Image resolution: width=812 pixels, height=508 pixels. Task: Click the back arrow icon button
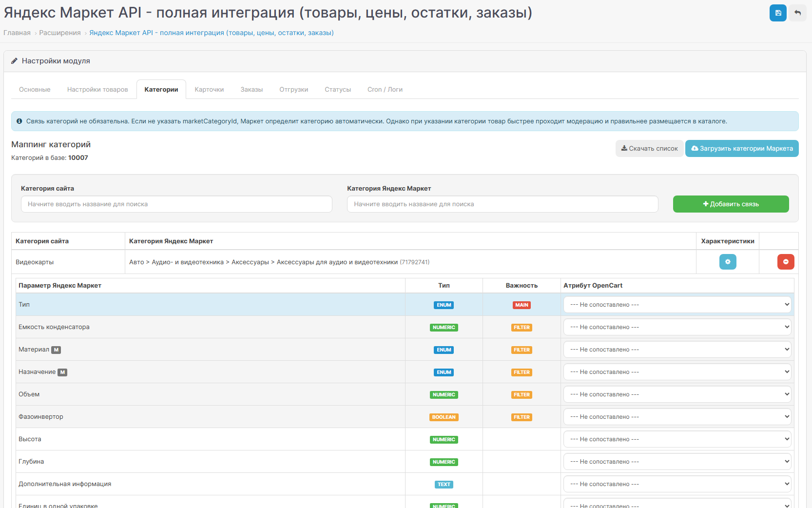pos(798,13)
